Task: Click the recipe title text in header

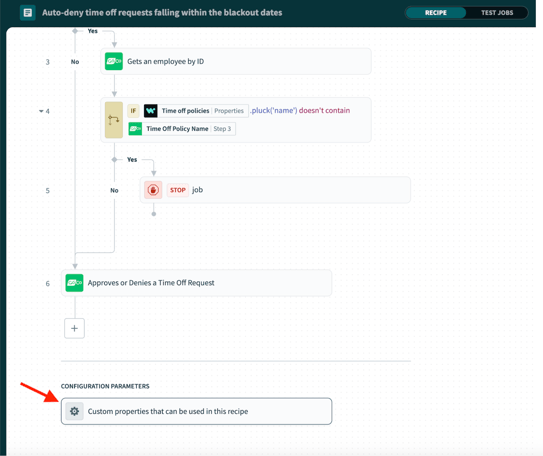Action: click(162, 13)
